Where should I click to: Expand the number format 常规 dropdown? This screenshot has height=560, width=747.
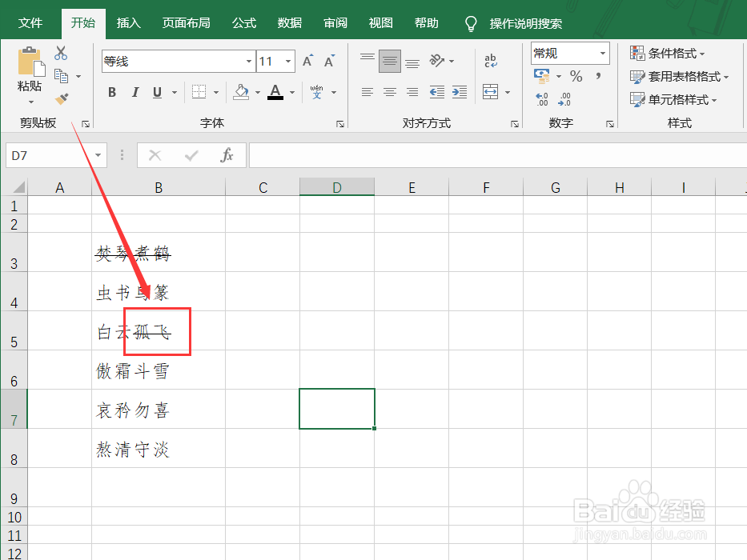pyautogui.click(x=603, y=53)
